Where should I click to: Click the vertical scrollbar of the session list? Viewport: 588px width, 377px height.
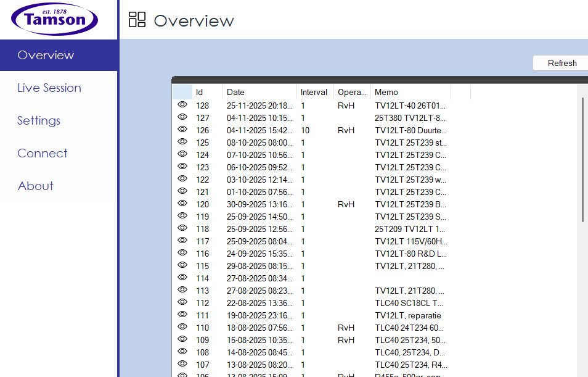point(582,160)
